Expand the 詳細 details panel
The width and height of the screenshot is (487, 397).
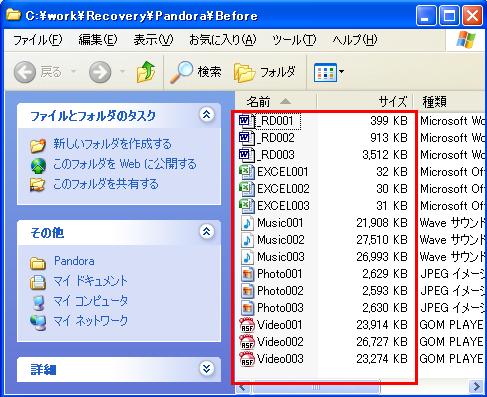coord(206,368)
